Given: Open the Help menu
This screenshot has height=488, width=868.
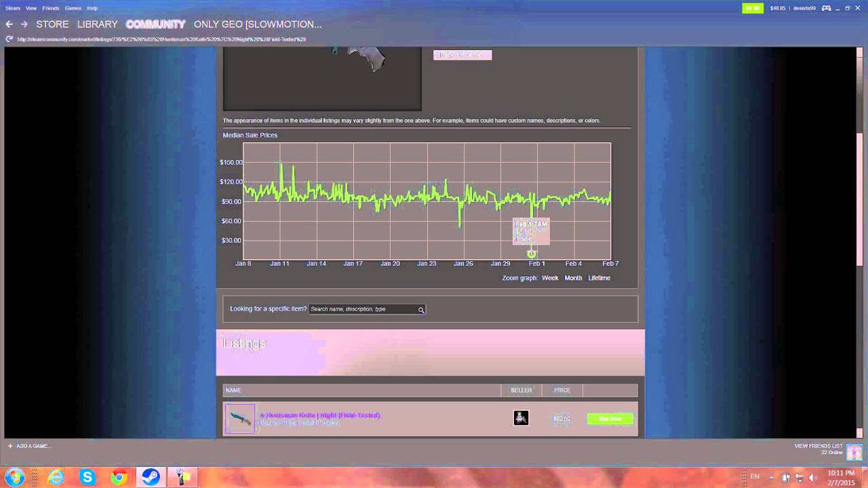Looking at the screenshot, I should pos(92,8).
